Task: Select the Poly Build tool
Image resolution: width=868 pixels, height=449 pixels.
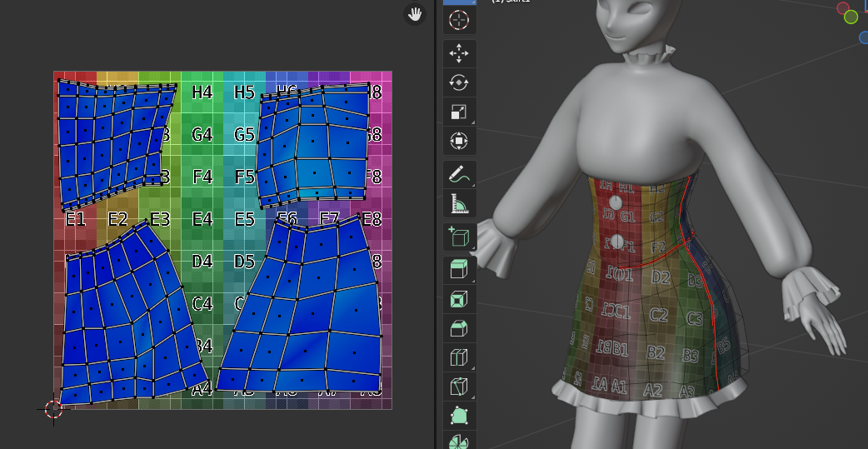Action: tap(460, 415)
